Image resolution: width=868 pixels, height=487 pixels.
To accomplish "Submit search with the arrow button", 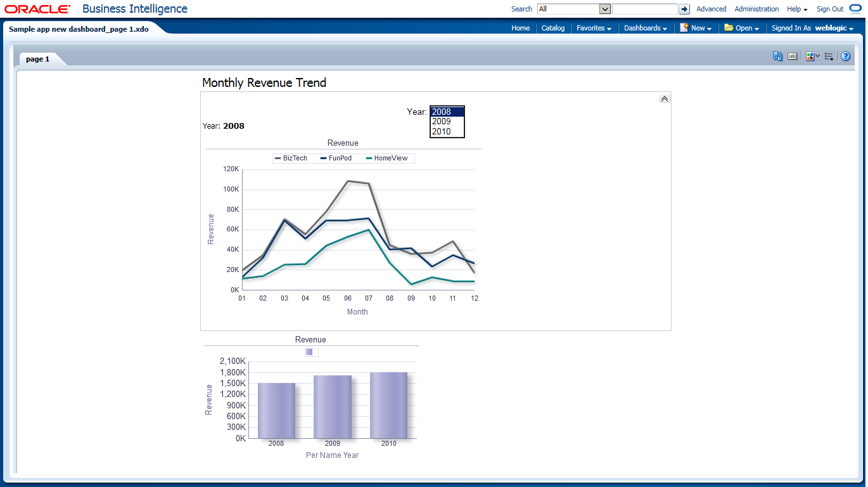I will pos(684,9).
